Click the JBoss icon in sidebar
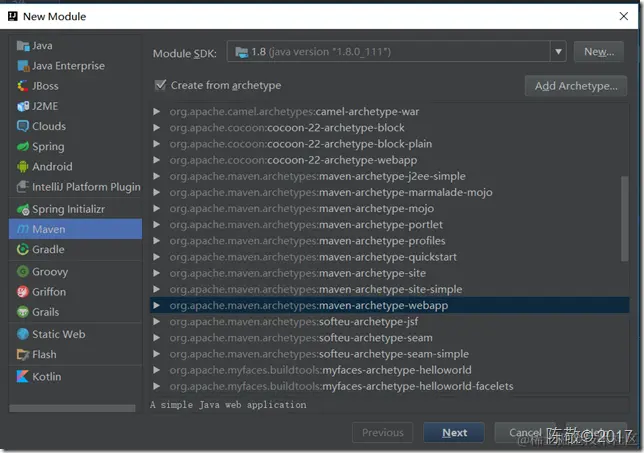 [x=23, y=86]
